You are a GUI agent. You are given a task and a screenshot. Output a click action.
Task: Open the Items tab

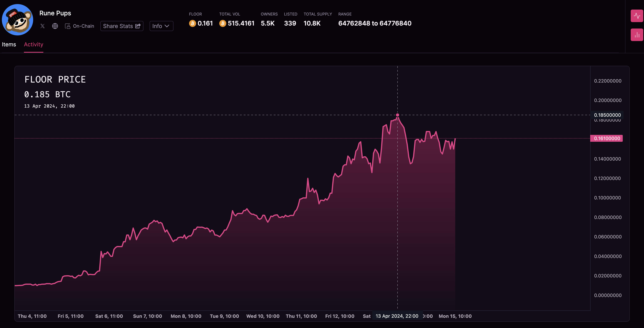coord(9,44)
